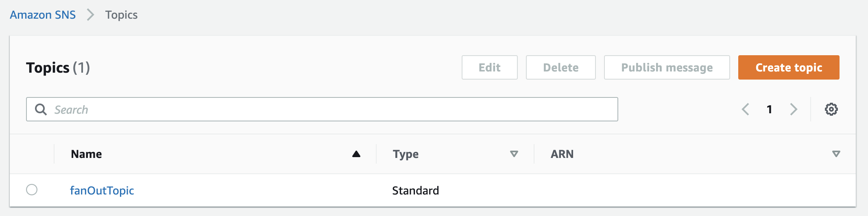Click the Delete button
This screenshot has width=868, height=216.
coord(561,67)
